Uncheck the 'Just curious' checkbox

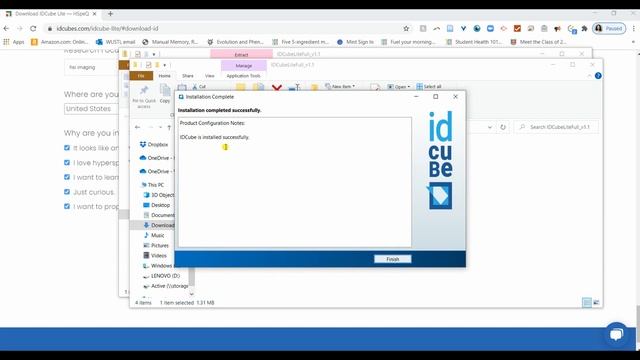tap(67, 192)
